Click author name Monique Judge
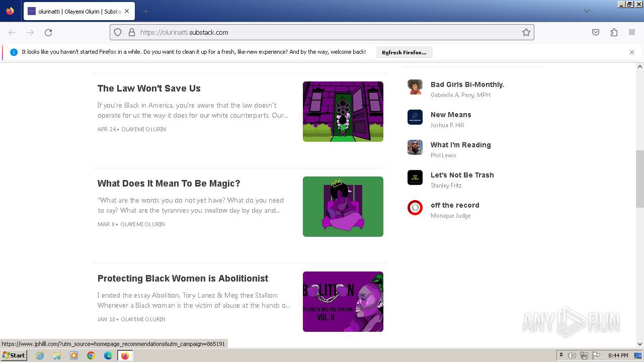 click(x=451, y=216)
